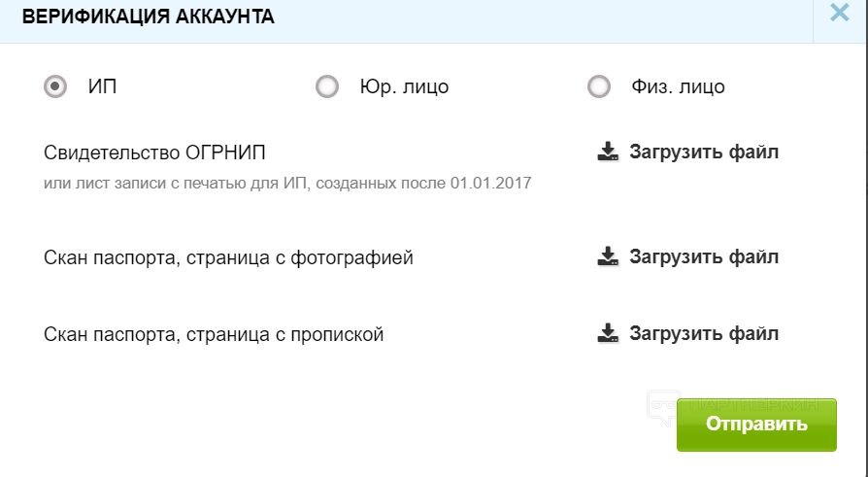868x477 pixels.
Task: Click Скан паспорта, страница с фотографией label
Action: click(228, 257)
